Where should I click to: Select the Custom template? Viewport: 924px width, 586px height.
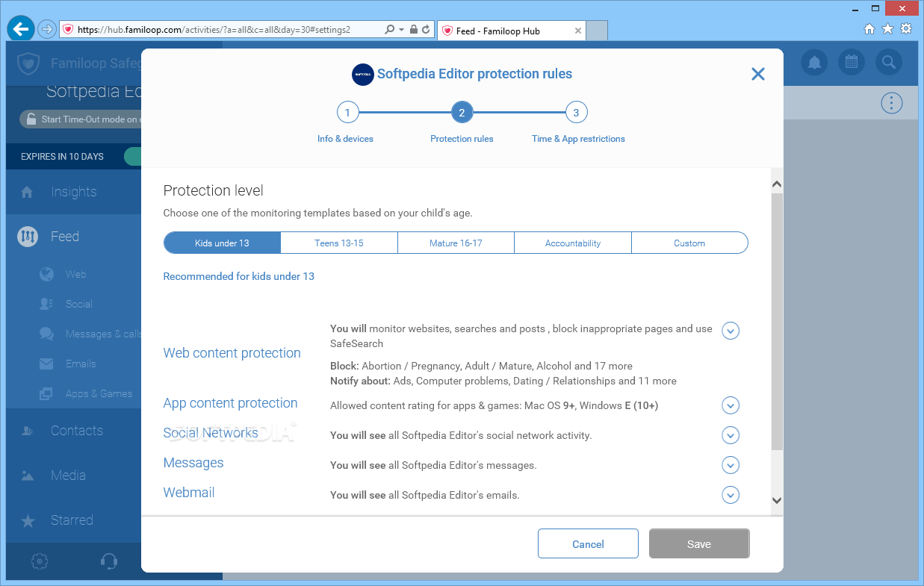(689, 243)
